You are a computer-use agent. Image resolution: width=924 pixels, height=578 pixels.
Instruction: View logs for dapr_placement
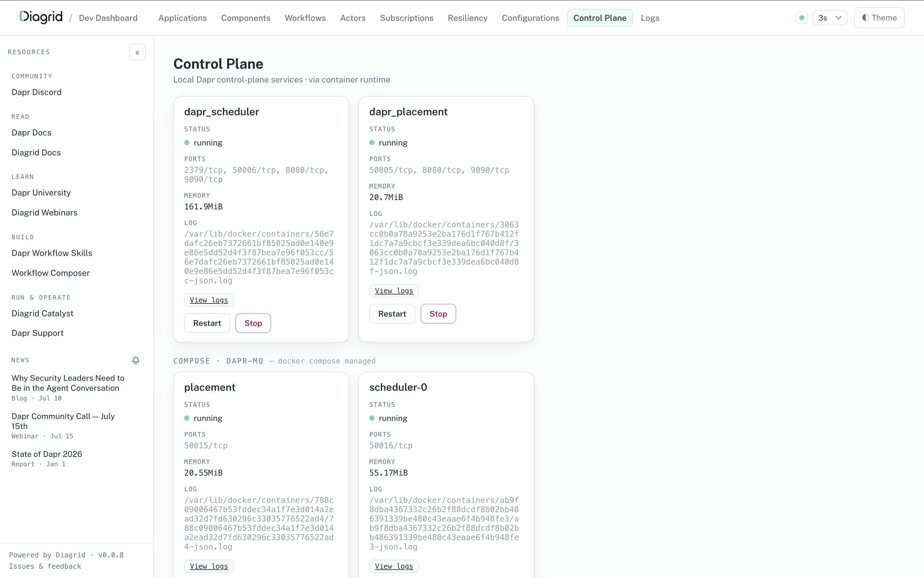(394, 291)
